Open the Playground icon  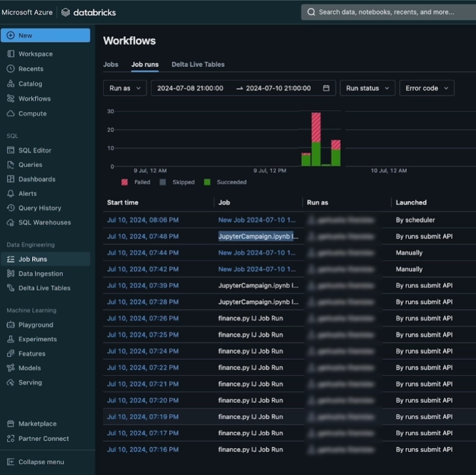click(11, 325)
